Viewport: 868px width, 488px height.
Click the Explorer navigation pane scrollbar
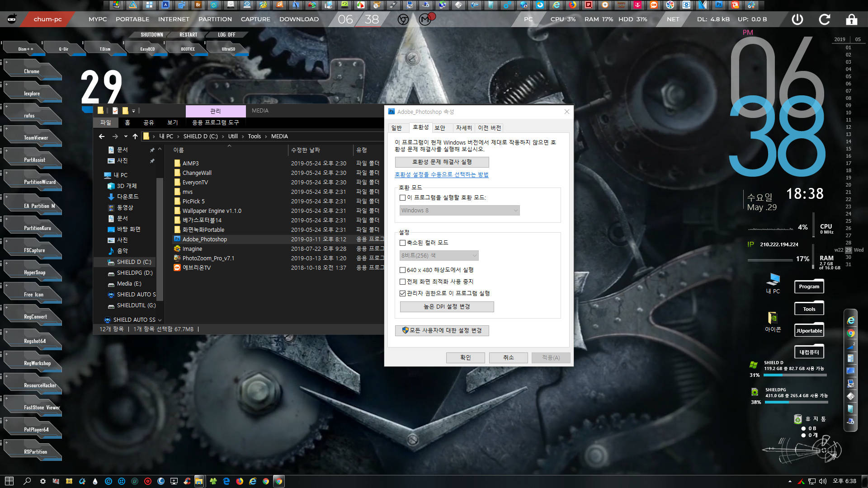pyautogui.click(x=159, y=239)
